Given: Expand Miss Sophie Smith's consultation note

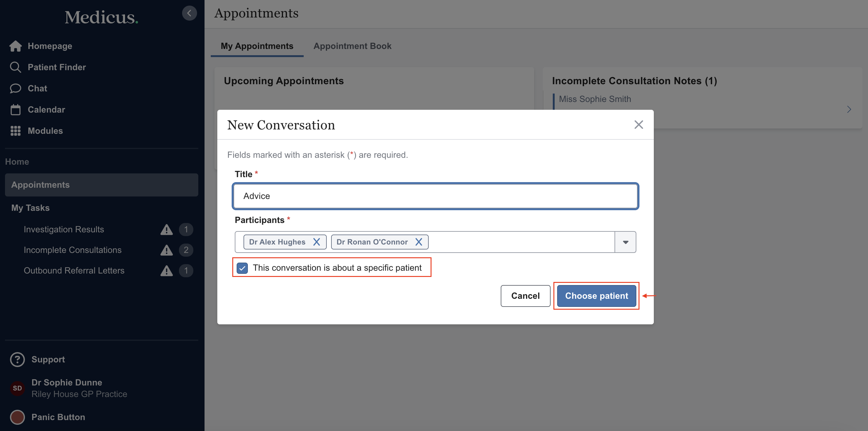Looking at the screenshot, I should (x=848, y=109).
